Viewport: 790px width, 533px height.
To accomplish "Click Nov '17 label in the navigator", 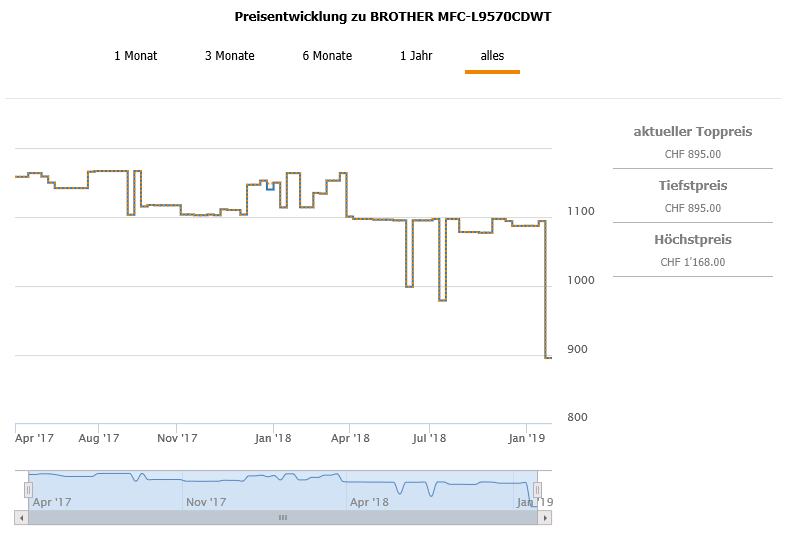I will point(206,502).
